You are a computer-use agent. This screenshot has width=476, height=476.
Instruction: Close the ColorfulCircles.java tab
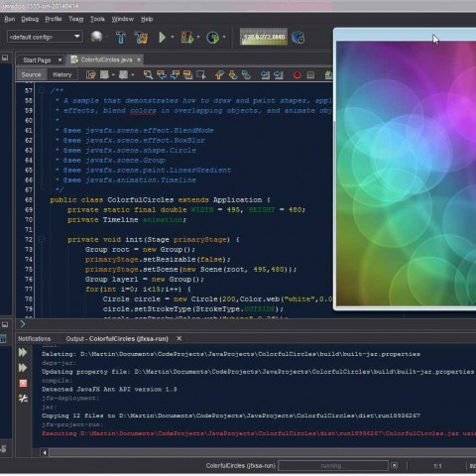139,59
